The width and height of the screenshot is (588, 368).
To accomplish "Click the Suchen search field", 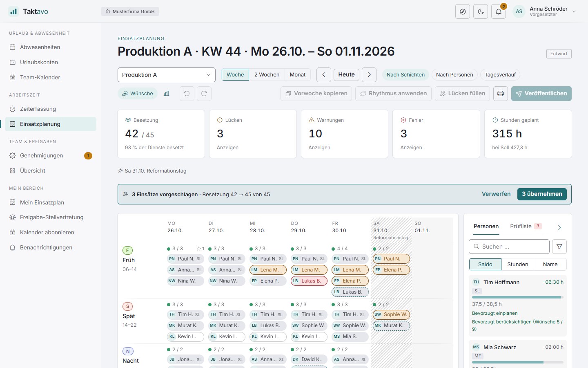I will pos(509,247).
